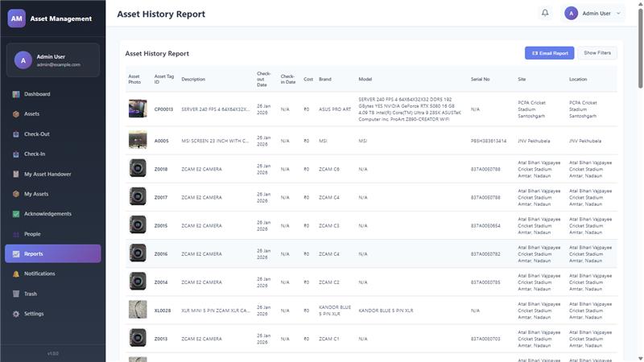Select asset tag XL0028
644x362 pixels.
pyautogui.click(x=163, y=311)
